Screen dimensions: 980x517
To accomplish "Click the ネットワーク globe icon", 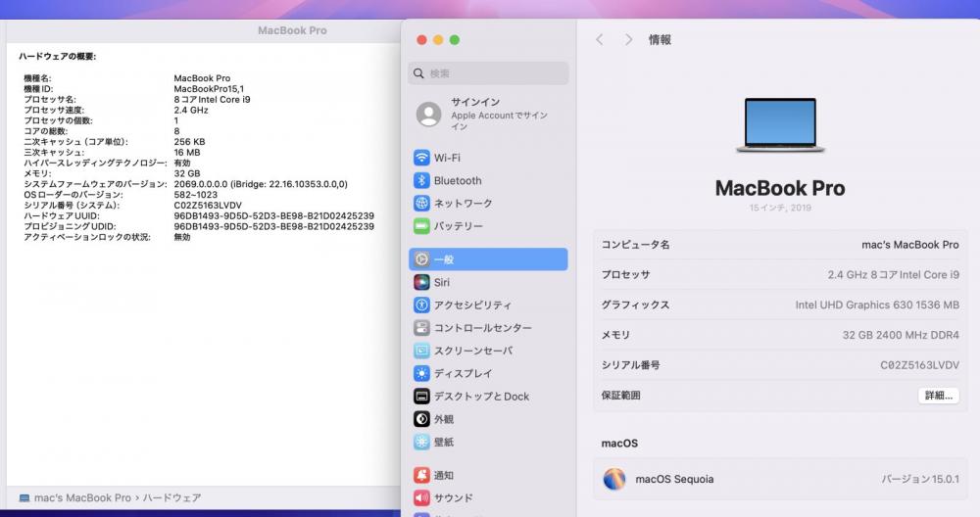I will click(x=421, y=203).
